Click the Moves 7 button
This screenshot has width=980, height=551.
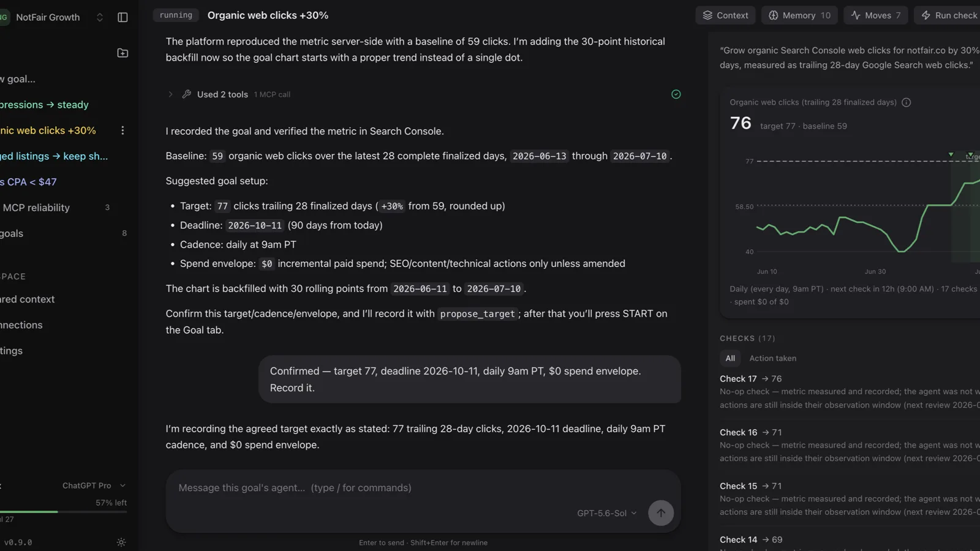click(x=875, y=15)
